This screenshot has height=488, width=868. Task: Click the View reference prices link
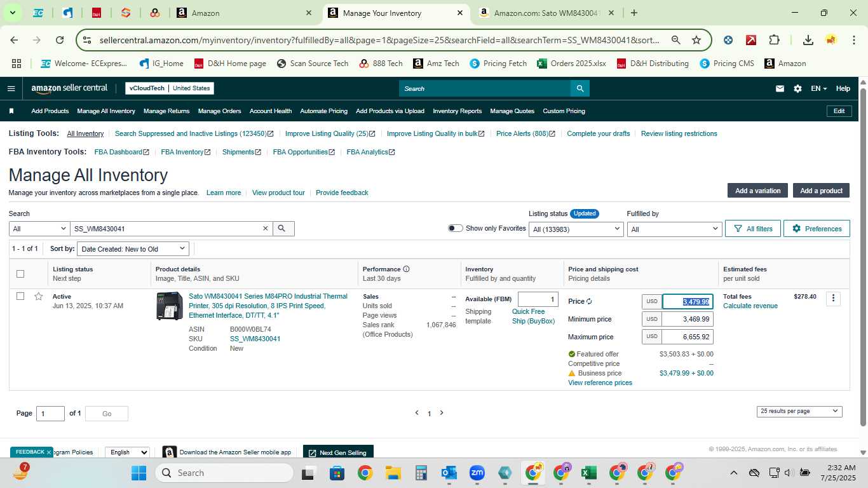click(600, 383)
